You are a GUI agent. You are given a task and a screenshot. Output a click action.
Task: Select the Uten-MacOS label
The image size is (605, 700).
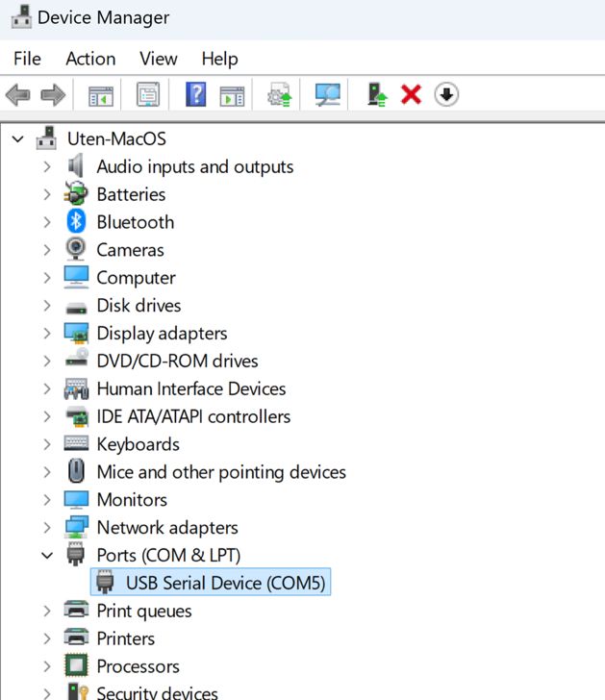[116, 138]
